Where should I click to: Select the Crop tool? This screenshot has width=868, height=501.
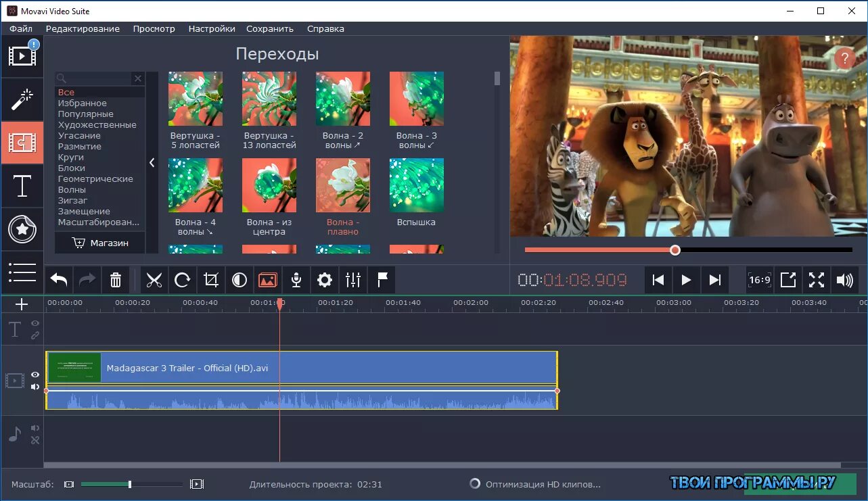coord(211,279)
